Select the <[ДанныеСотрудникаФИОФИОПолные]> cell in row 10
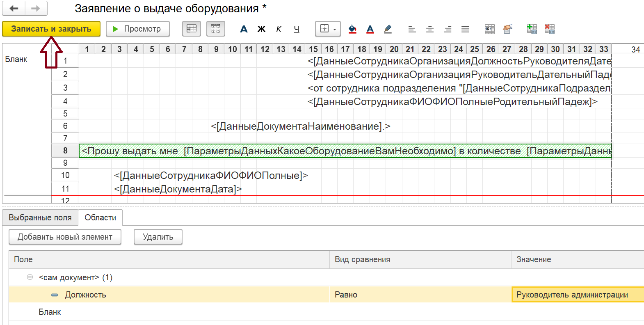644x325 pixels. (211, 176)
